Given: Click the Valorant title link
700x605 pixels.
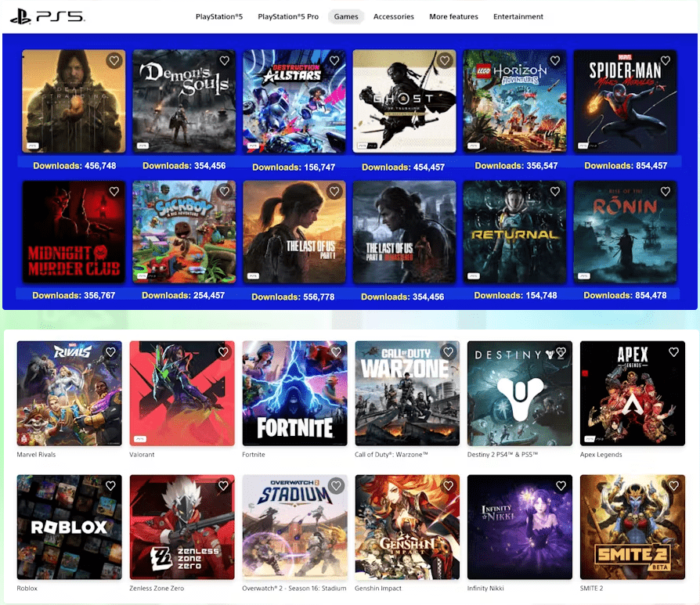Looking at the screenshot, I should point(142,455).
